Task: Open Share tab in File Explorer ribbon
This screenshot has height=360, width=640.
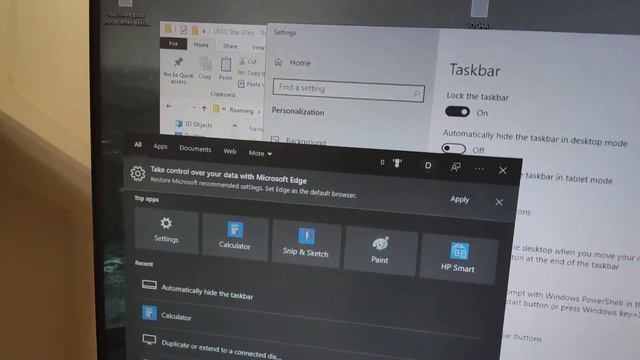Action: 230,46
